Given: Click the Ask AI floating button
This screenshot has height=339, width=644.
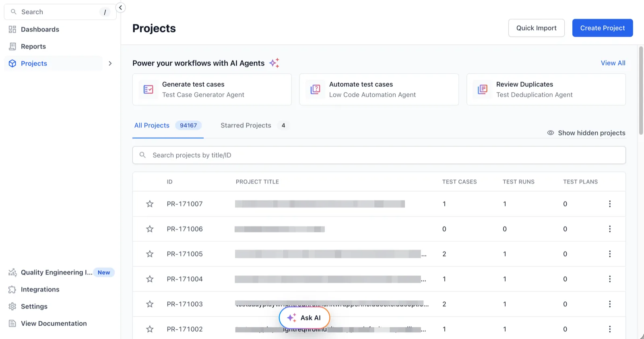Looking at the screenshot, I should pos(304,318).
